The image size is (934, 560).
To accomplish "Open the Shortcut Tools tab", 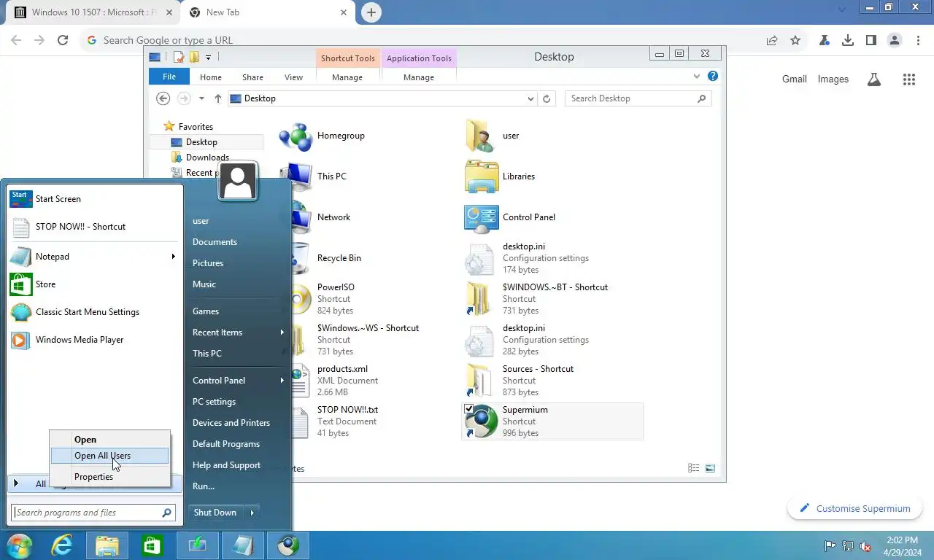I will tap(348, 58).
